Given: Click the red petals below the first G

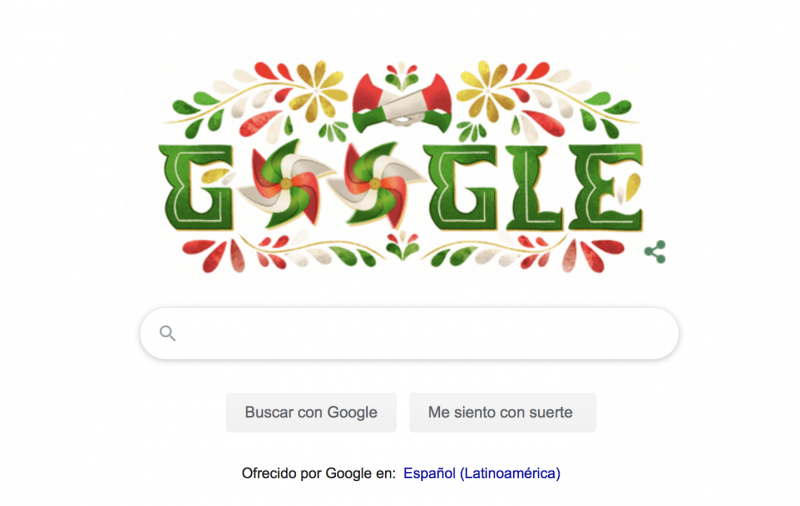Looking at the screenshot, I should 214,255.
